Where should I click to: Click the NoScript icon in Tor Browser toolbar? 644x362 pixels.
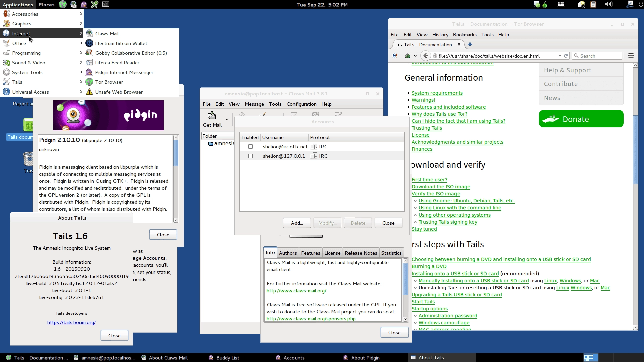(x=395, y=56)
